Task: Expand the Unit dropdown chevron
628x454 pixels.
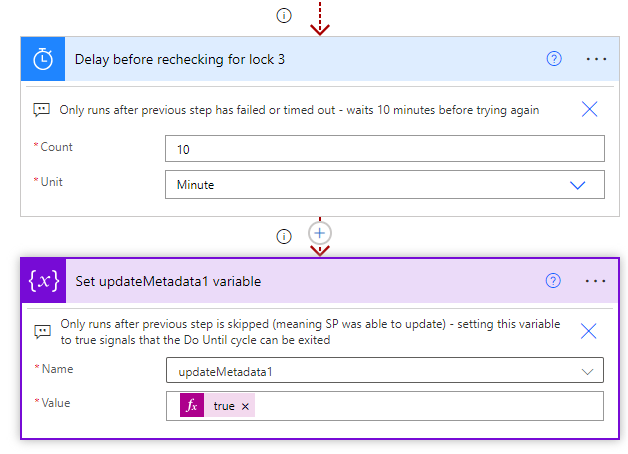Action: coord(578,185)
